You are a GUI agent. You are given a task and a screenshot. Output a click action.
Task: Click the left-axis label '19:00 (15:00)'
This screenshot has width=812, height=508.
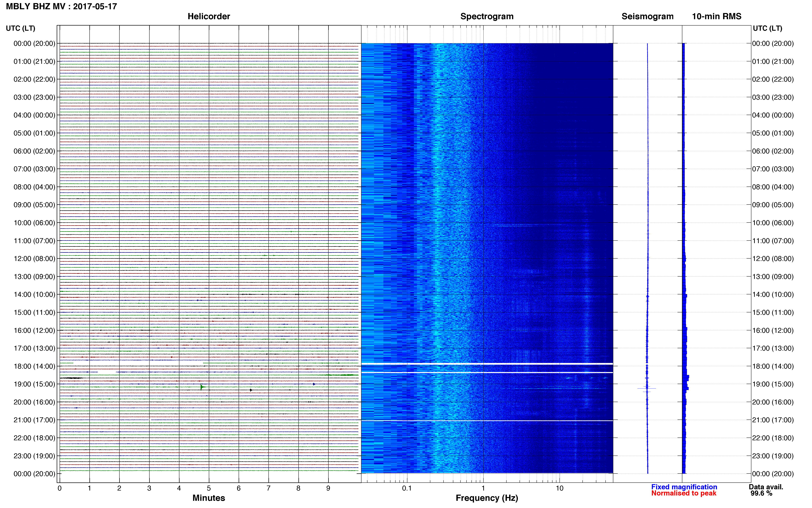pyautogui.click(x=34, y=384)
